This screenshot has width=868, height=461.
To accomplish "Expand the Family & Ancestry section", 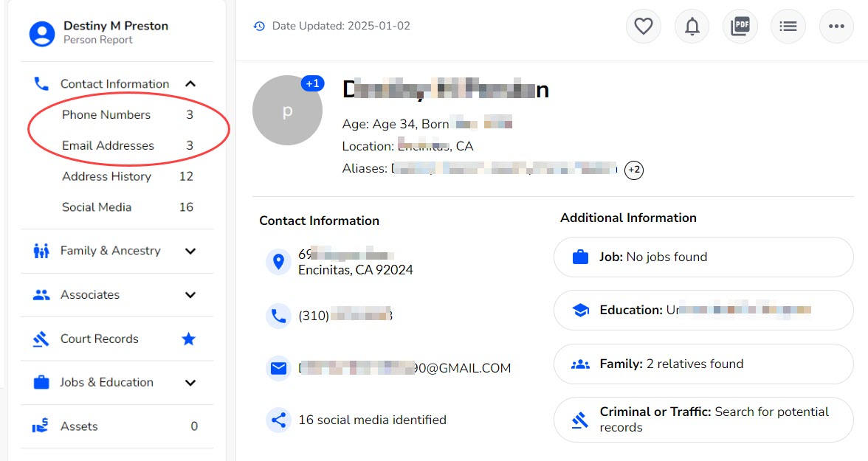I will pos(190,251).
